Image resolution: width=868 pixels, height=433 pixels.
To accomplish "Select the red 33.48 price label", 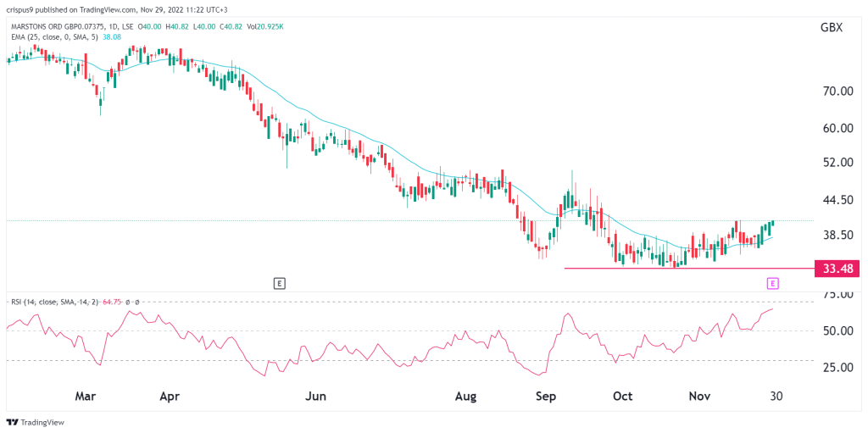I will pos(837,269).
